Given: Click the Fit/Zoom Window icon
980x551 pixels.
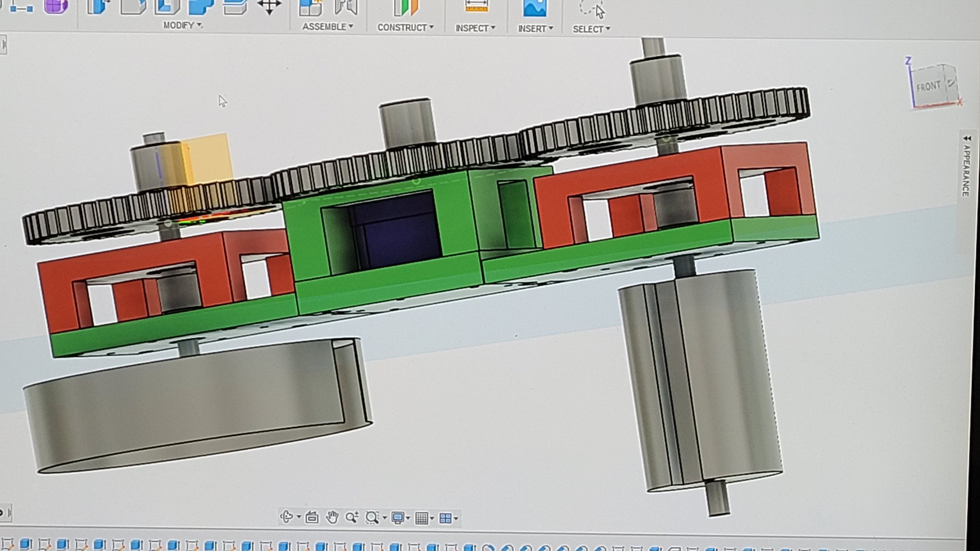Looking at the screenshot, I should tap(372, 518).
